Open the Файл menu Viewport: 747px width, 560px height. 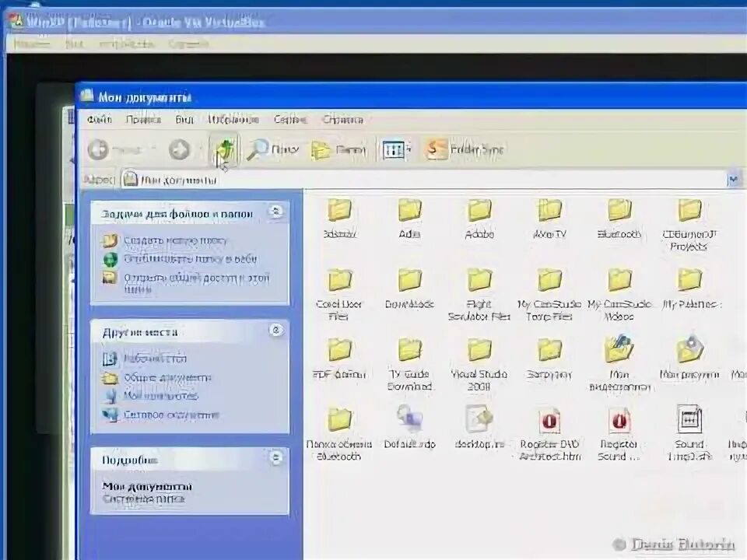tap(99, 119)
